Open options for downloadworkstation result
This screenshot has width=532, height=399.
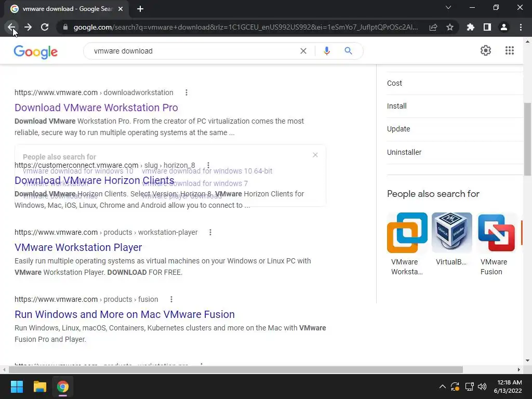pos(187,92)
